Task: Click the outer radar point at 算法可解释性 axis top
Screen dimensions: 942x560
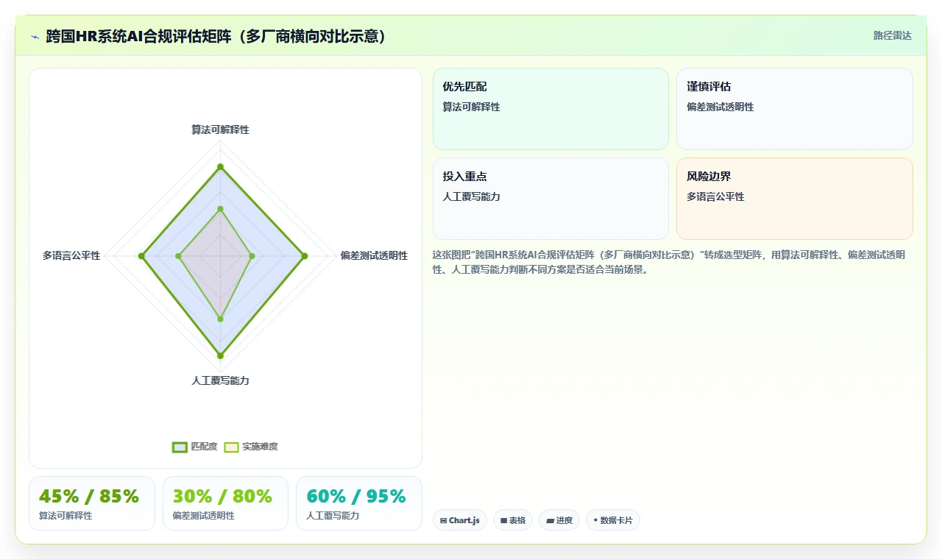Action: pos(220,167)
